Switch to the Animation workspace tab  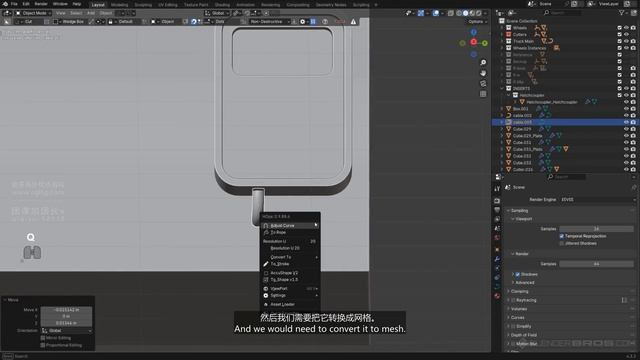click(245, 5)
